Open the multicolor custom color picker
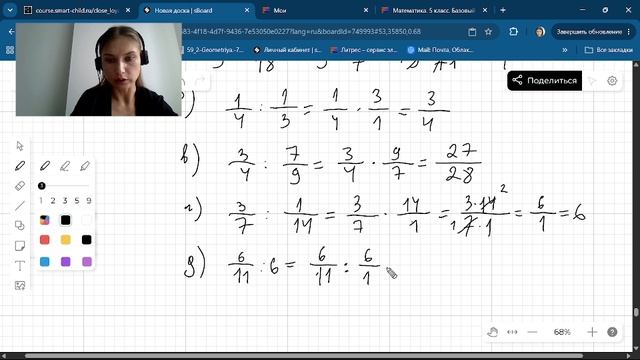 pos(45,220)
